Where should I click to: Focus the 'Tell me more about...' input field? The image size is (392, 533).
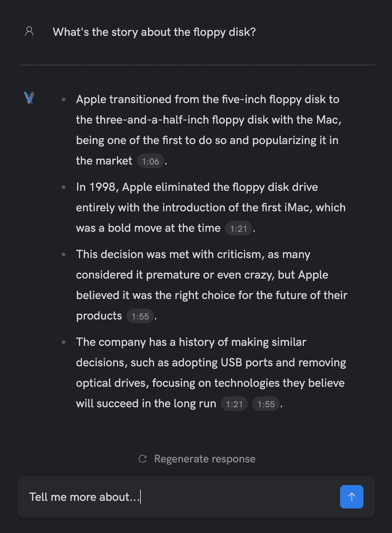(176, 497)
